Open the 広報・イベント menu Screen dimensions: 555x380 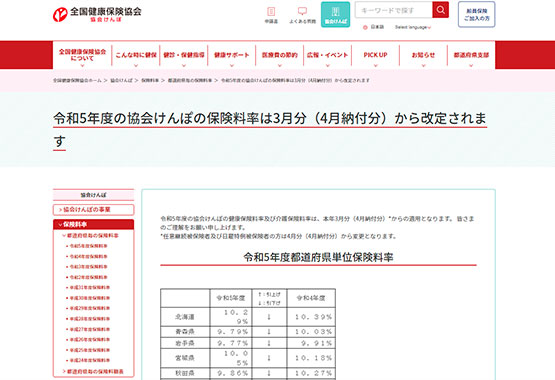(327, 55)
